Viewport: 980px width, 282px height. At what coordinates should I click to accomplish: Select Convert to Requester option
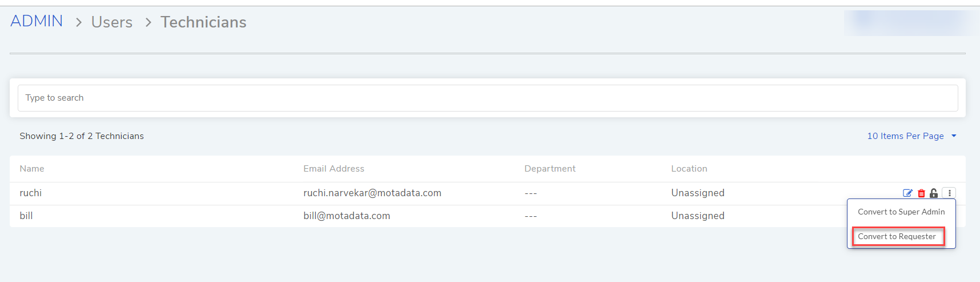tap(897, 236)
